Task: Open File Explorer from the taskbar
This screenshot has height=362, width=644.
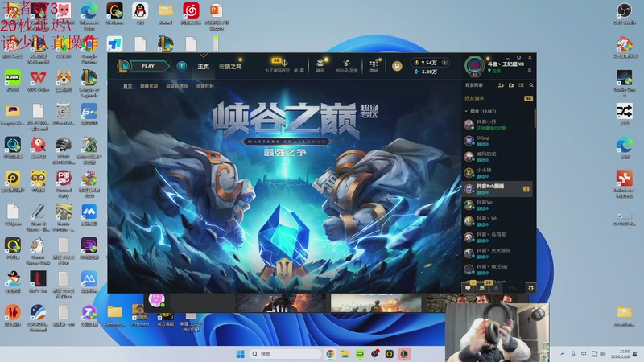Action: 345,354
